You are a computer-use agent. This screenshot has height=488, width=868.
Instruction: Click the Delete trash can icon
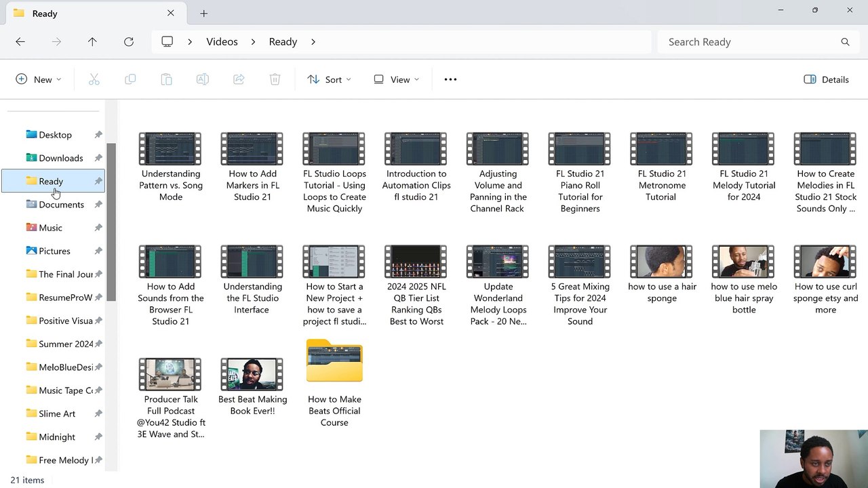(275, 79)
